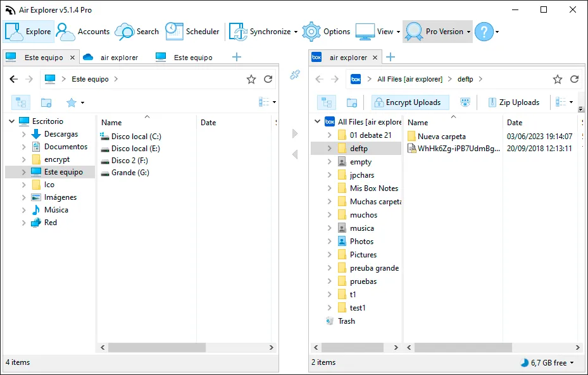This screenshot has height=375, width=588.
Task: Open the Pro Version menu
Action: [437, 32]
